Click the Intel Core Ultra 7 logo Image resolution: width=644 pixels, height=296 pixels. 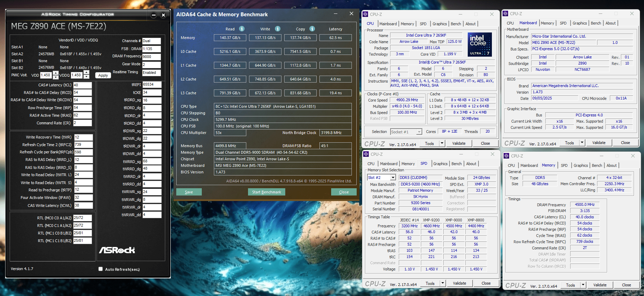pos(479,45)
